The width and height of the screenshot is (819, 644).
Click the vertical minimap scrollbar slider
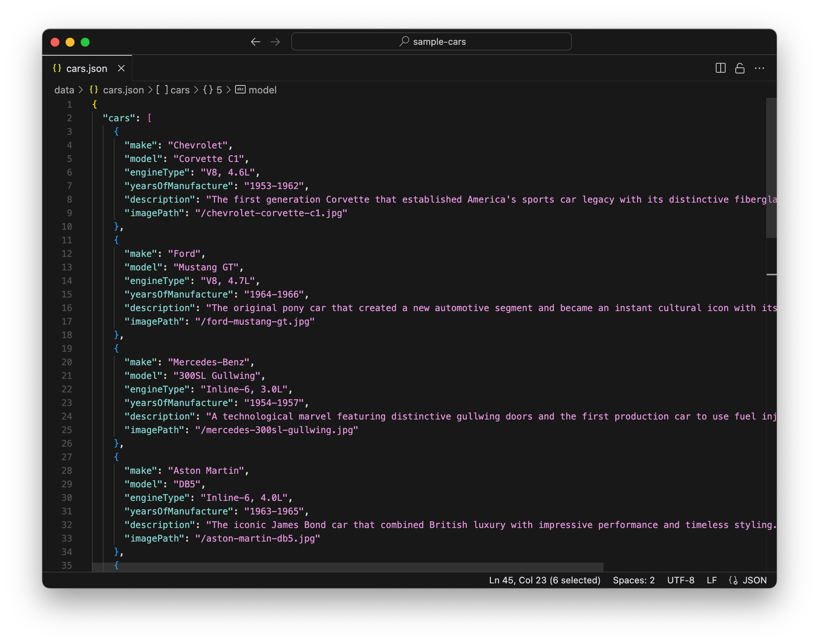coord(771,168)
